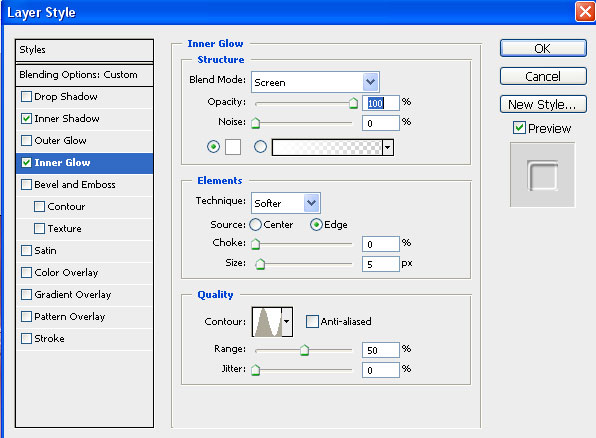Enable the Gradient Overlay checkbox
Screen dimensions: 596x438
click(26, 295)
